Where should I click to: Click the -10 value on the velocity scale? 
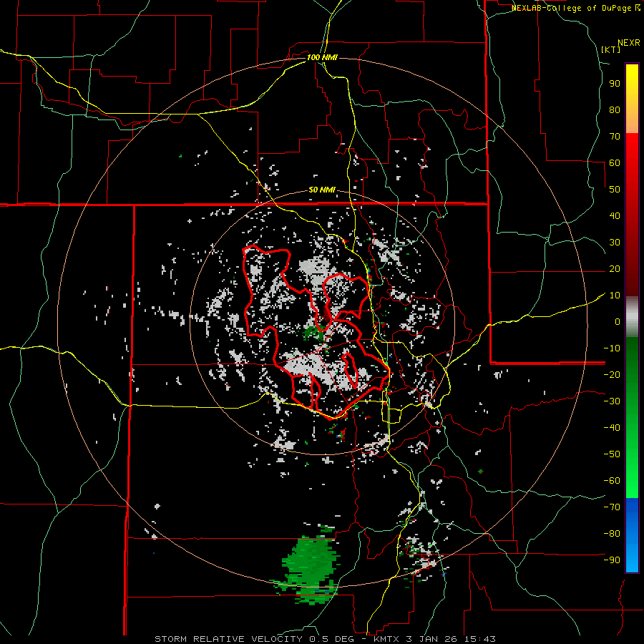(x=612, y=348)
